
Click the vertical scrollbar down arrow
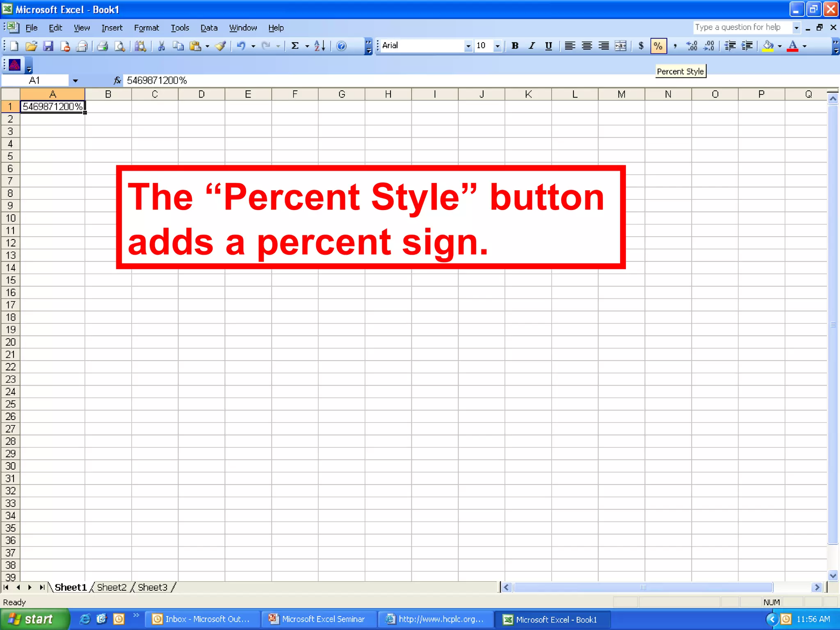click(833, 575)
